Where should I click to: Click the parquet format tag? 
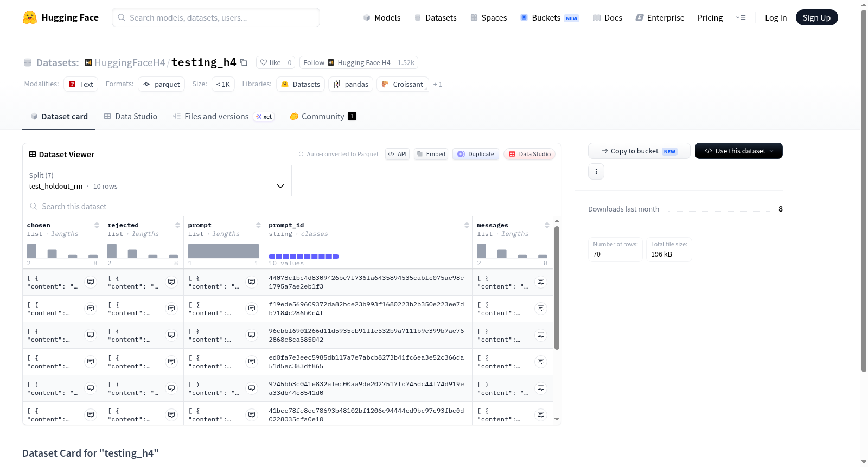point(161,84)
